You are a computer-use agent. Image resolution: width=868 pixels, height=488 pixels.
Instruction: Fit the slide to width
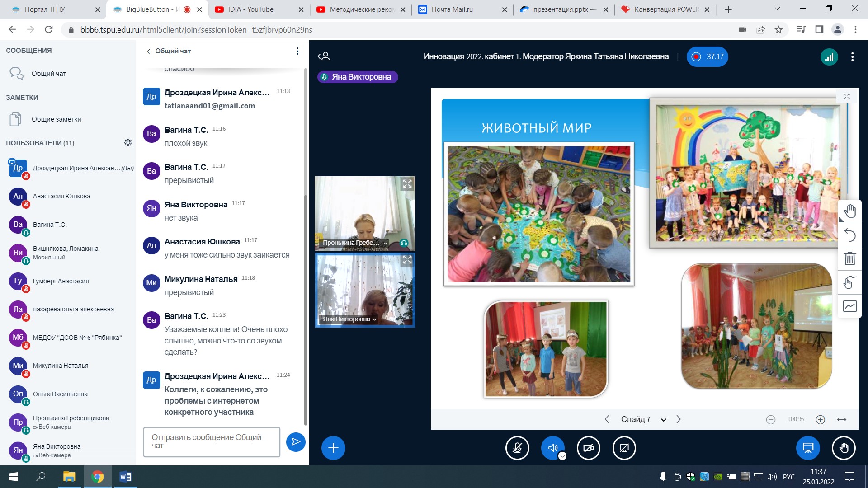(x=842, y=419)
